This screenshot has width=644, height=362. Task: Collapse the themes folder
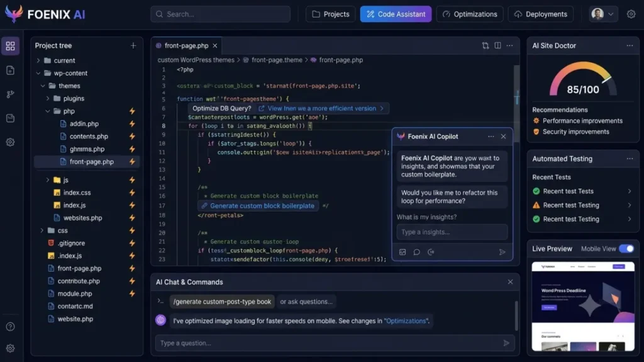43,85
